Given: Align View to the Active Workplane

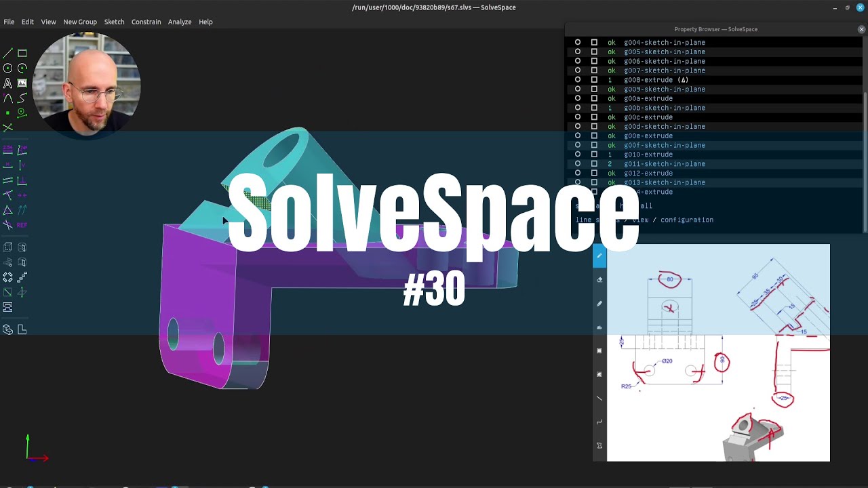Looking at the screenshot, I should click(x=22, y=329).
